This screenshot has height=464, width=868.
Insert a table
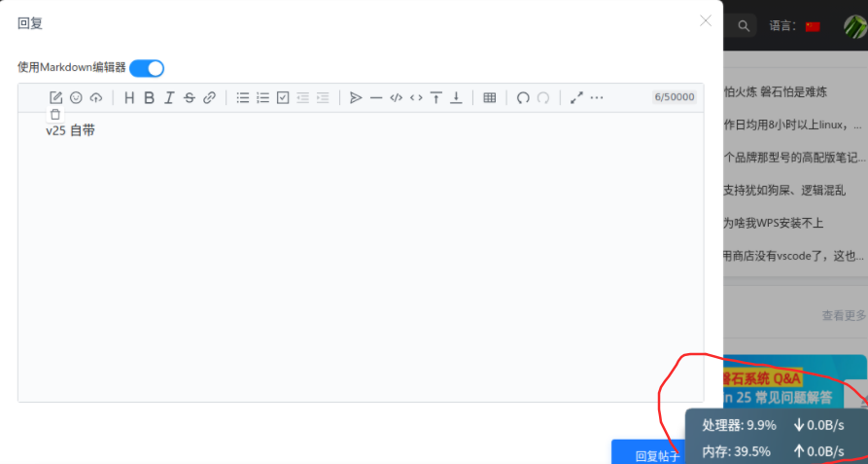(489, 98)
